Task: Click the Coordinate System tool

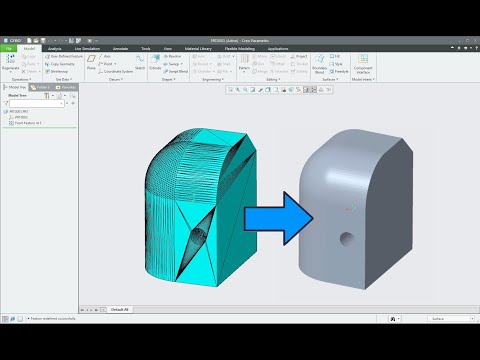Action: [x=115, y=71]
